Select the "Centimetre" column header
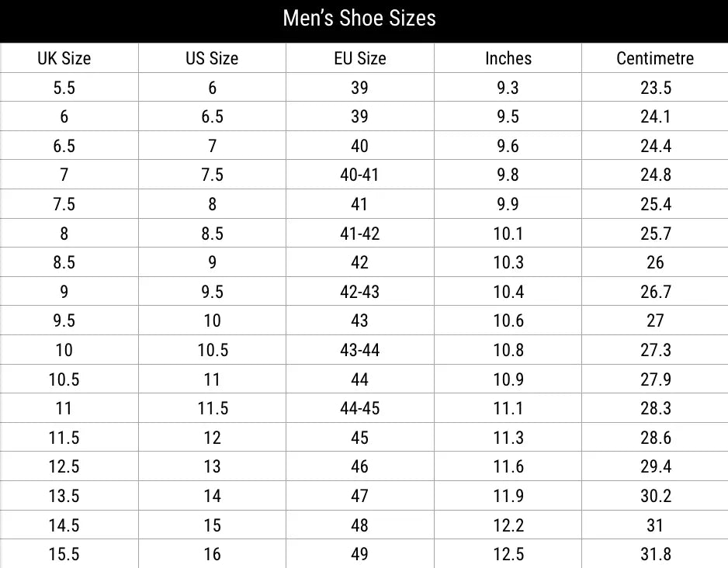 [655, 58]
